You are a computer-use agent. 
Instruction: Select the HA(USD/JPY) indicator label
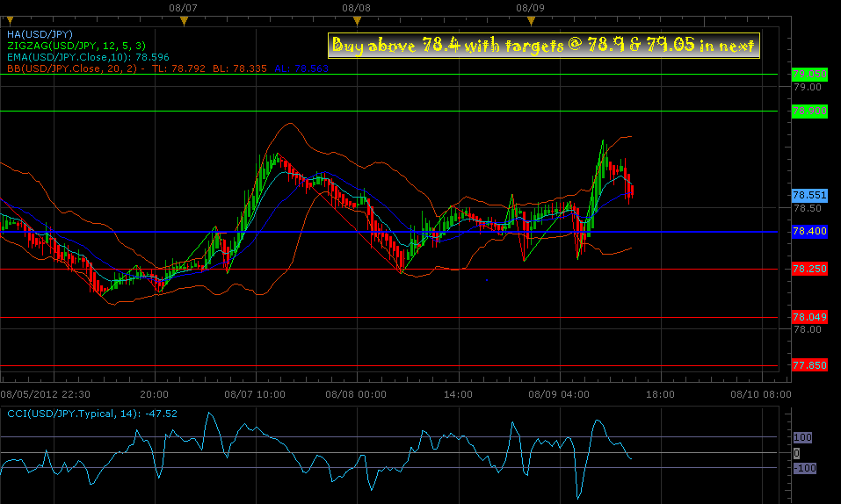[40, 34]
